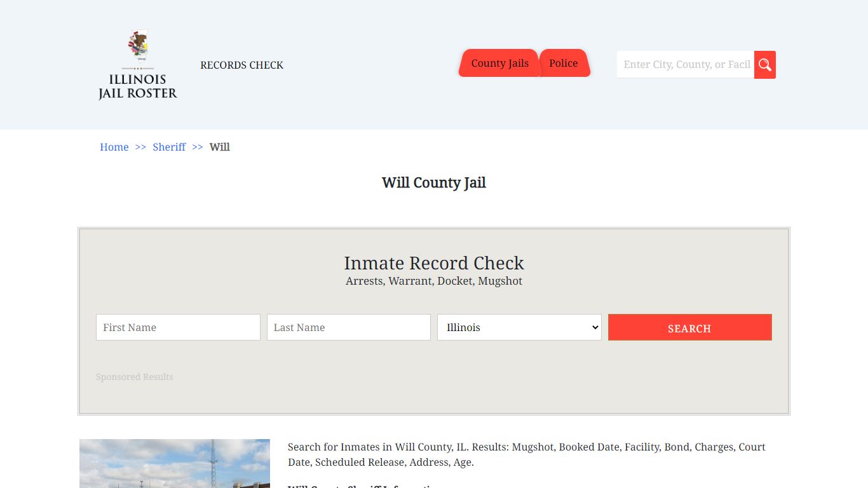Viewport: 868px width, 488px height.
Task: Click the Inmate Record Check heading
Action: tap(434, 263)
